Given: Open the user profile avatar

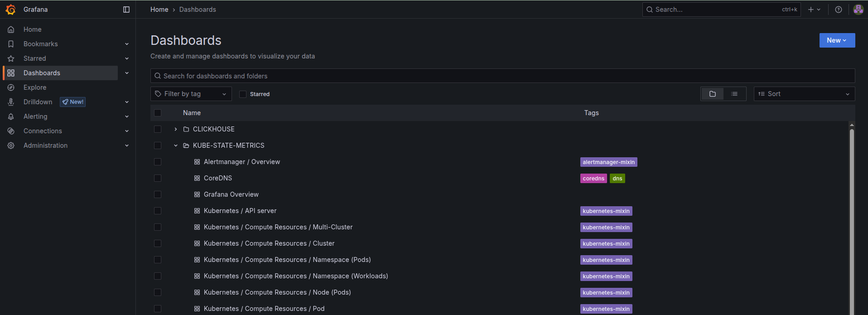Looking at the screenshot, I should (858, 10).
